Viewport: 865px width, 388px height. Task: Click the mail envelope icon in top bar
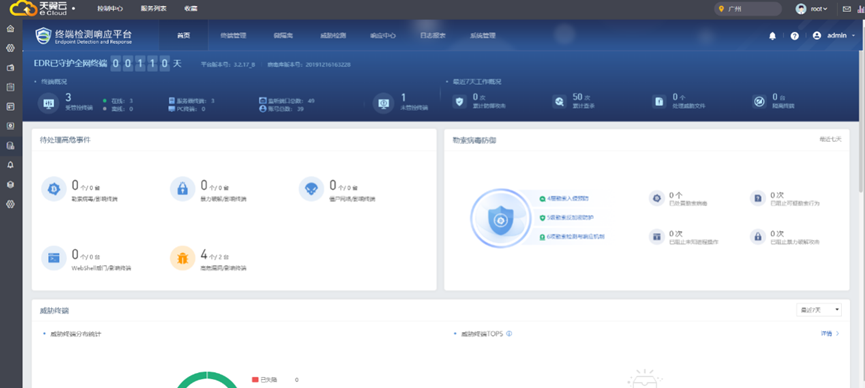tap(847, 9)
